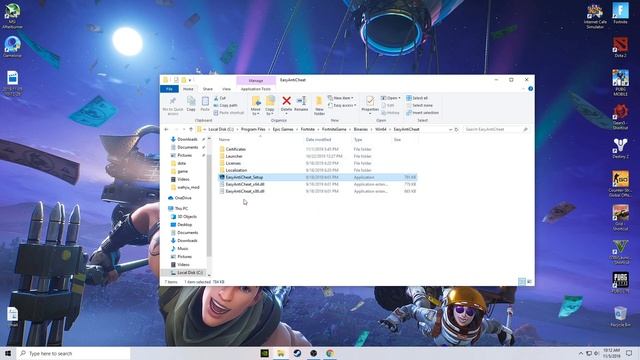Click the Destiny 2 desktop icon

620,148
